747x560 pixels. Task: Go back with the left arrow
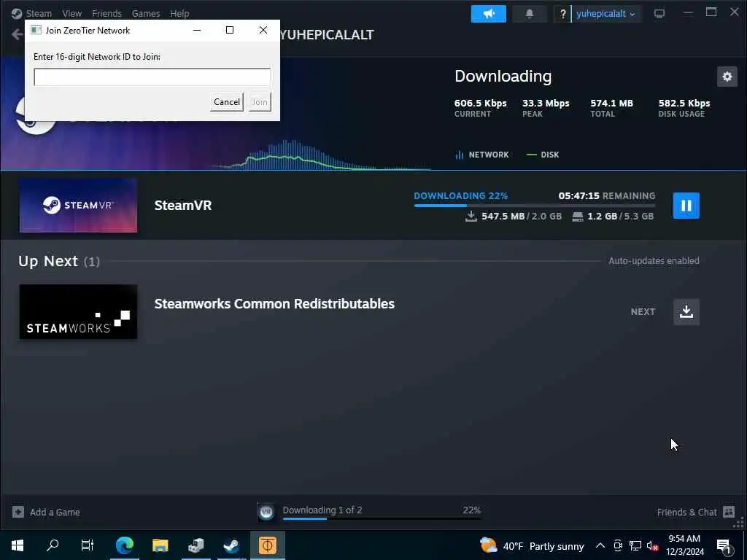[x=18, y=34]
